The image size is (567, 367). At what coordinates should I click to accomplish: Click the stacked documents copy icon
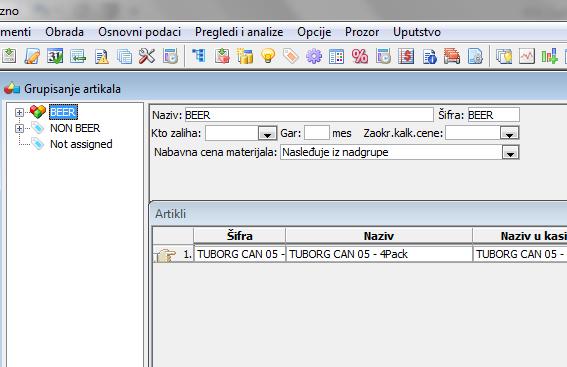[124, 56]
